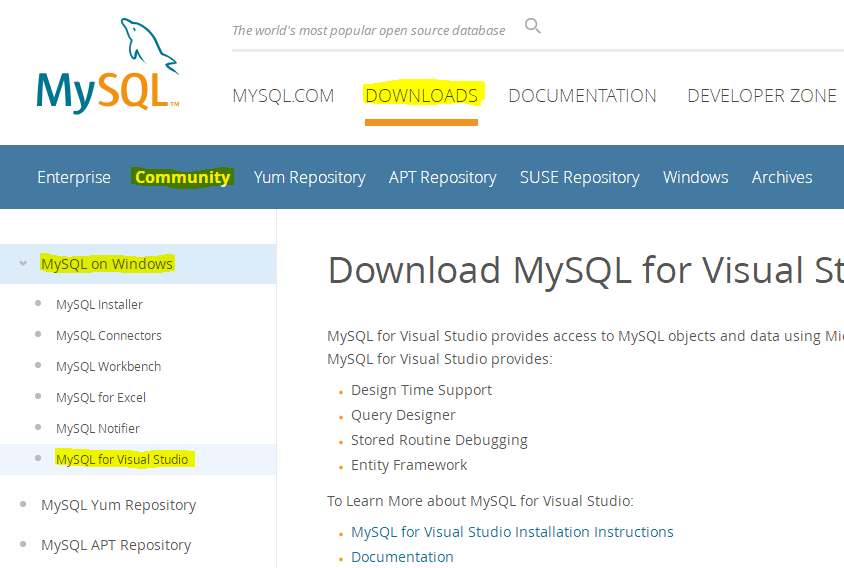This screenshot has width=844, height=568.
Task: Click the Query Designer bullet text
Action: tap(403, 415)
